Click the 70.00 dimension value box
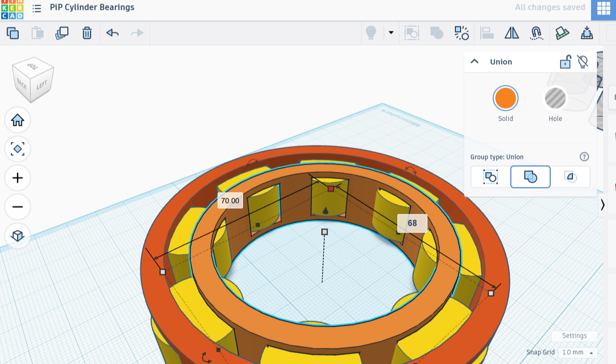 [230, 201]
